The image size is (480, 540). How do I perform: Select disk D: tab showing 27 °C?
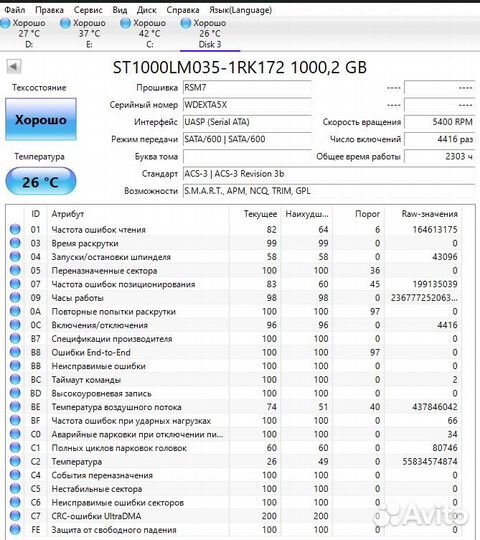24,33
